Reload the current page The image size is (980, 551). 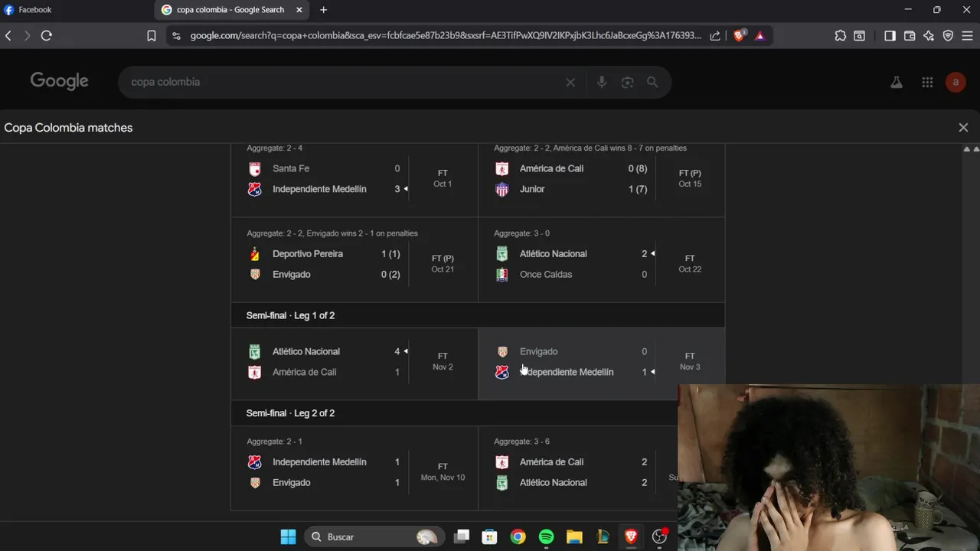pyautogui.click(x=47, y=35)
